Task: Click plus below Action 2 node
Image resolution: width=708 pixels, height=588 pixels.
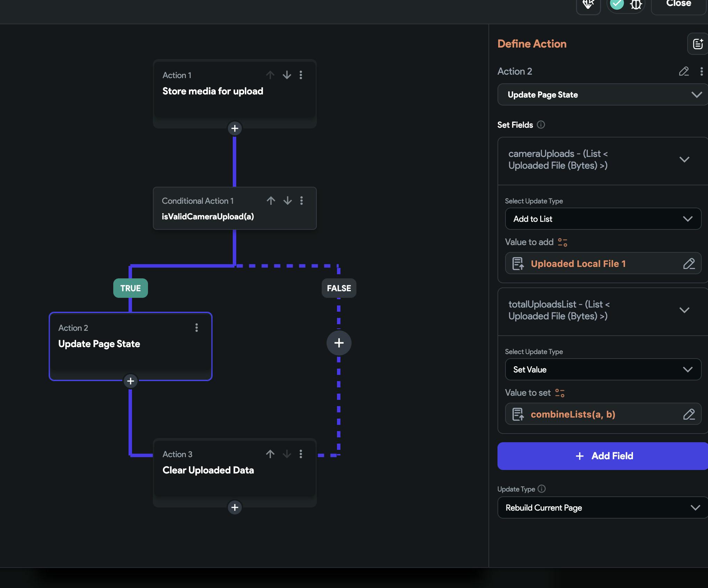Action: (130, 381)
